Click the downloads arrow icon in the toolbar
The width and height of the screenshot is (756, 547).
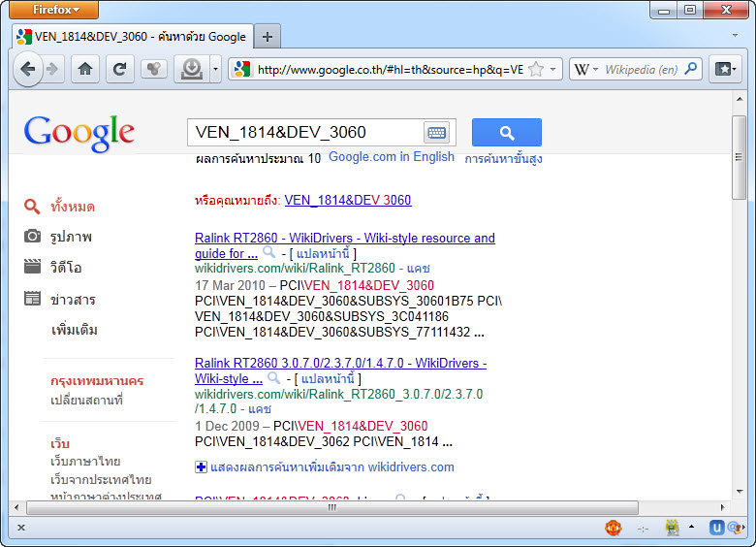[192, 69]
